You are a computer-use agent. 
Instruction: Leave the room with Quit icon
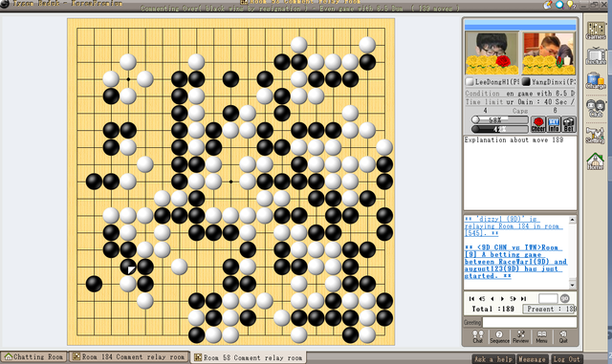tap(563, 336)
